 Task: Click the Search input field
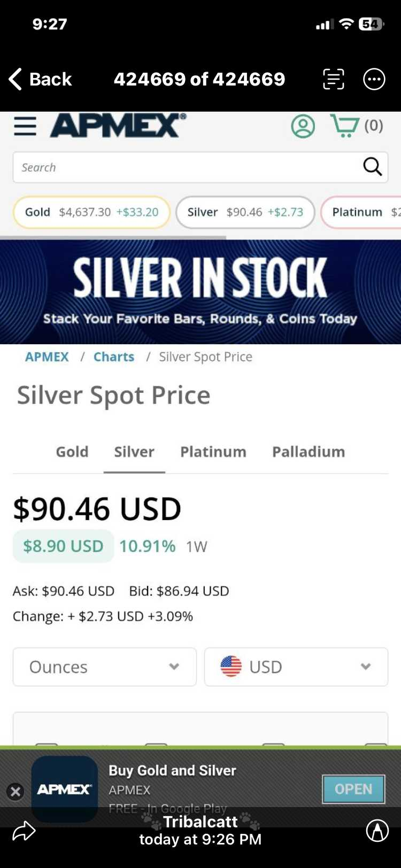pyautogui.click(x=187, y=167)
